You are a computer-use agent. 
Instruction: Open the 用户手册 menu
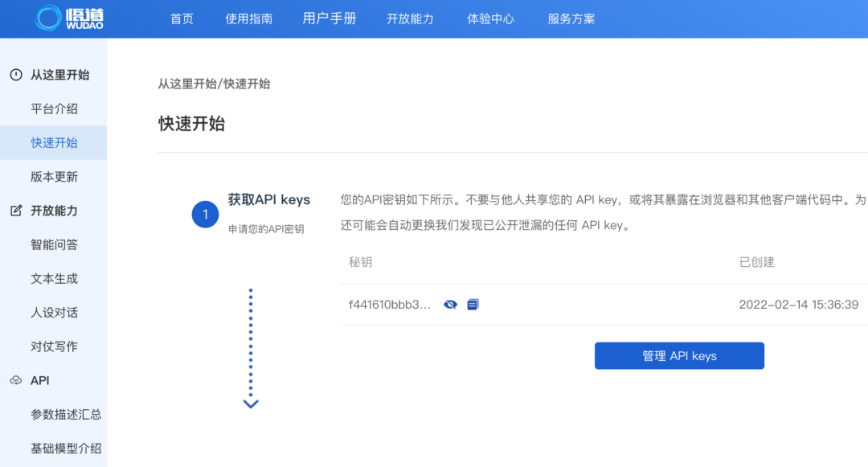pyautogui.click(x=330, y=18)
